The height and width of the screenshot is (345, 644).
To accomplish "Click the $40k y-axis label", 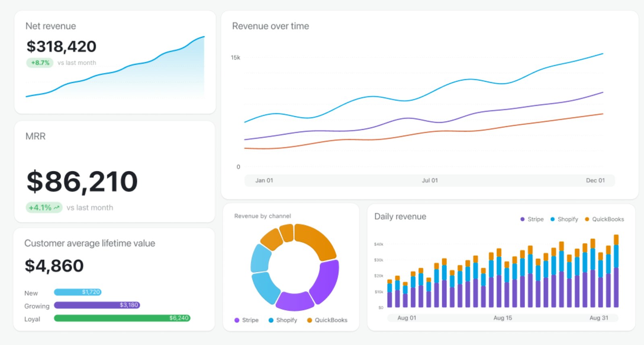I will point(378,244).
